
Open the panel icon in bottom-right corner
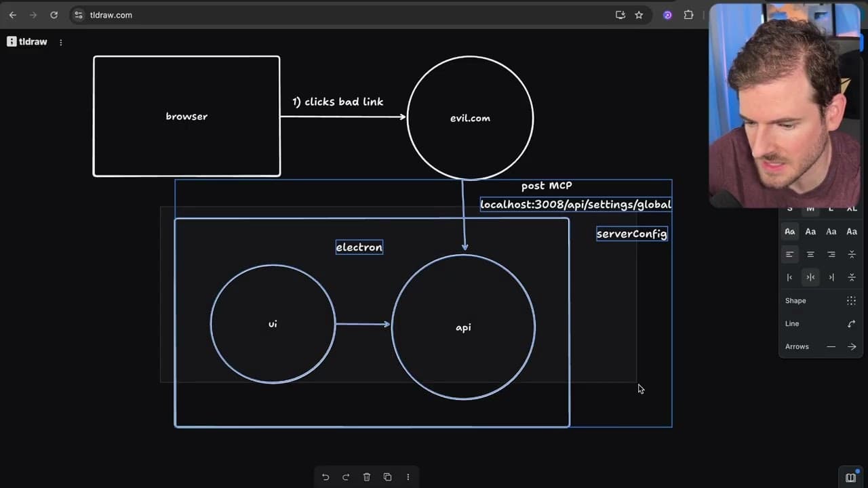[850, 478]
